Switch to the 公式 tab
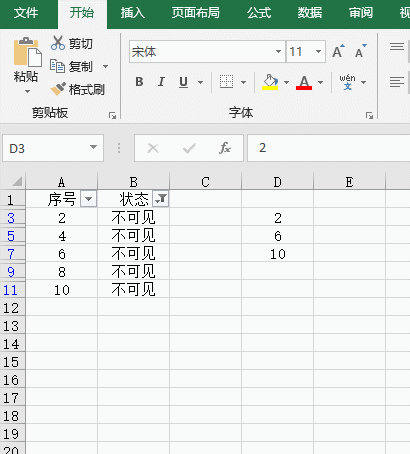The height and width of the screenshot is (454, 410). pos(259,13)
